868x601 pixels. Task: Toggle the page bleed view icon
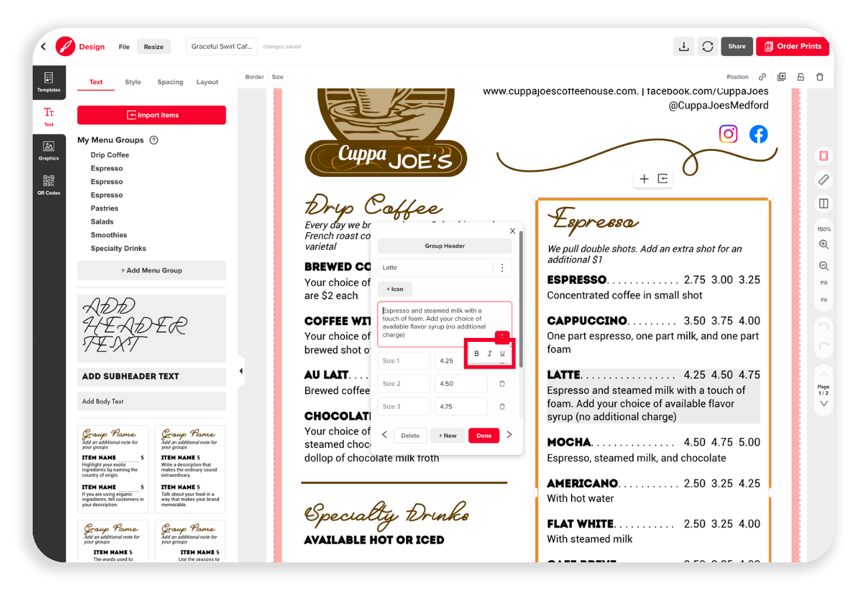[x=824, y=156]
